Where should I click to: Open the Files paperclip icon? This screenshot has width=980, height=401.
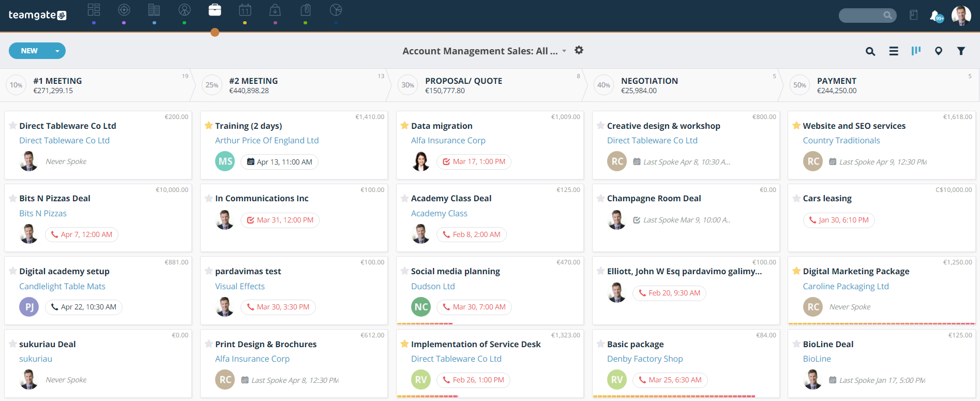pyautogui.click(x=306, y=10)
